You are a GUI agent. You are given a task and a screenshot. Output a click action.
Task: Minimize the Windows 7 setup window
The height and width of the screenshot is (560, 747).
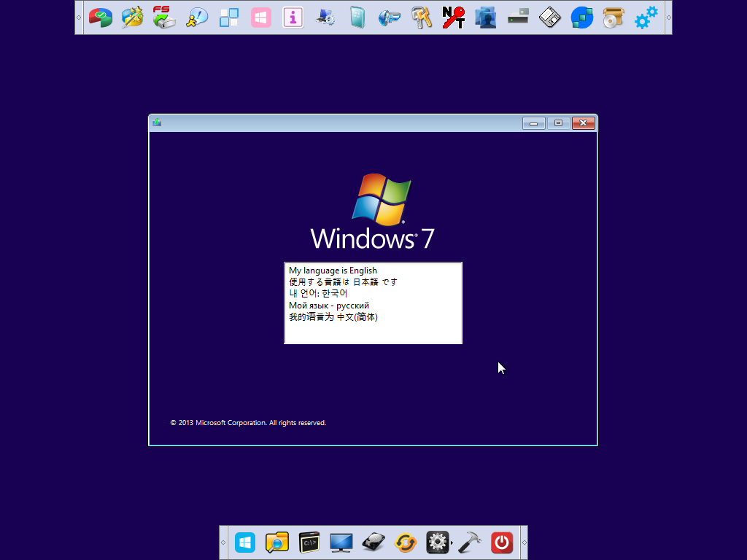point(533,123)
